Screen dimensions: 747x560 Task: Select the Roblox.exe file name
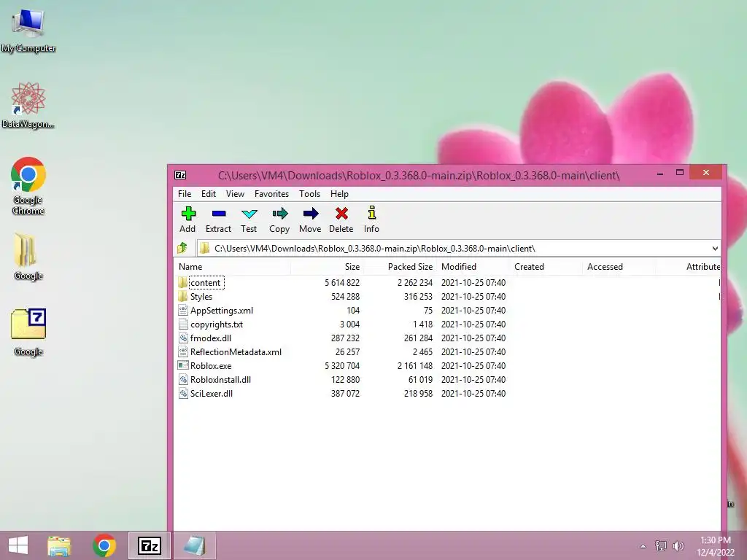pyautogui.click(x=211, y=366)
